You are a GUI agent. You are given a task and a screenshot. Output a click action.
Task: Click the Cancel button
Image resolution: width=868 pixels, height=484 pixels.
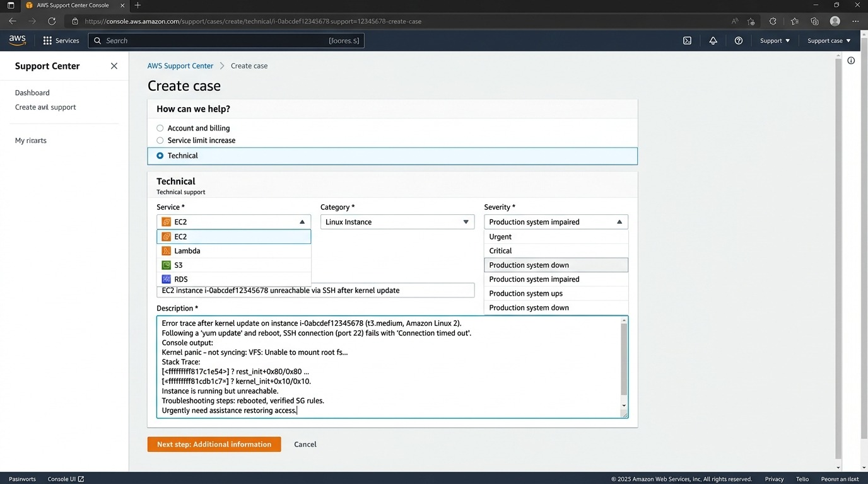[x=305, y=444]
